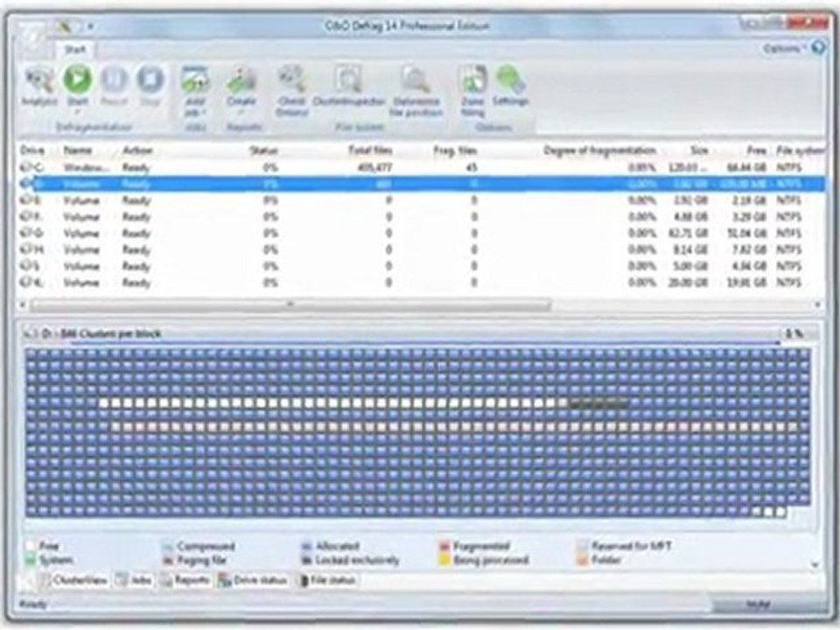Sort by the Total files column header
Image resolution: width=840 pixels, height=630 pixels.
pos(370,150)
